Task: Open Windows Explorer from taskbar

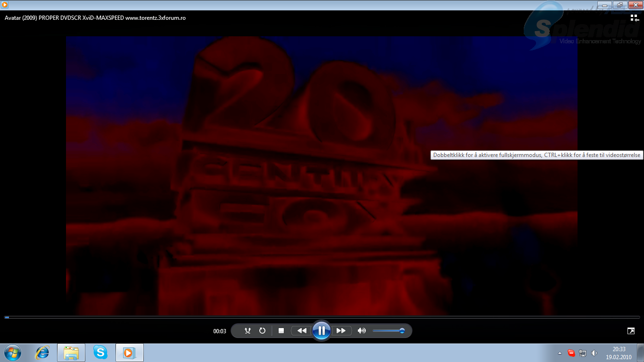Action: point(71,353)
